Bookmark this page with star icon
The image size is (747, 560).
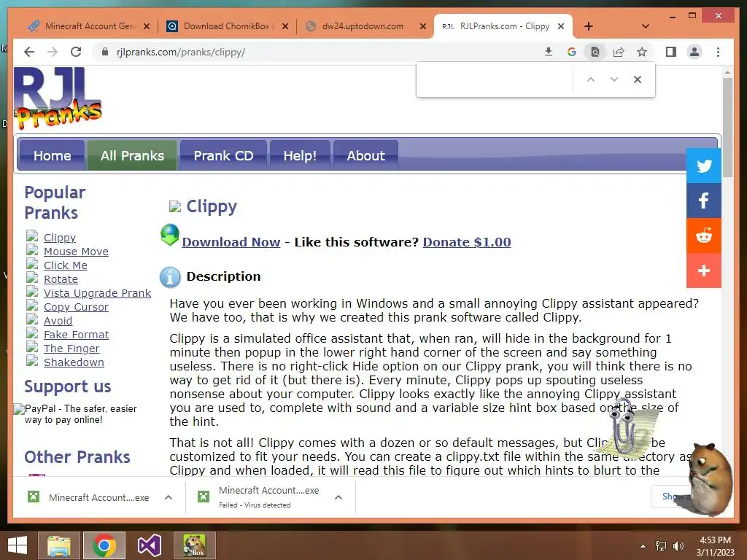click(x=642, y=52)
